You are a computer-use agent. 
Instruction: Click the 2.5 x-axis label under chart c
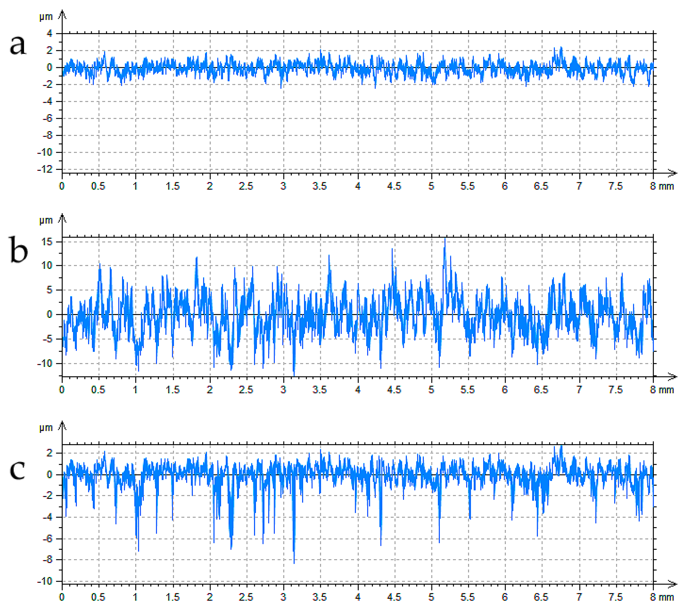pos(246,597)
